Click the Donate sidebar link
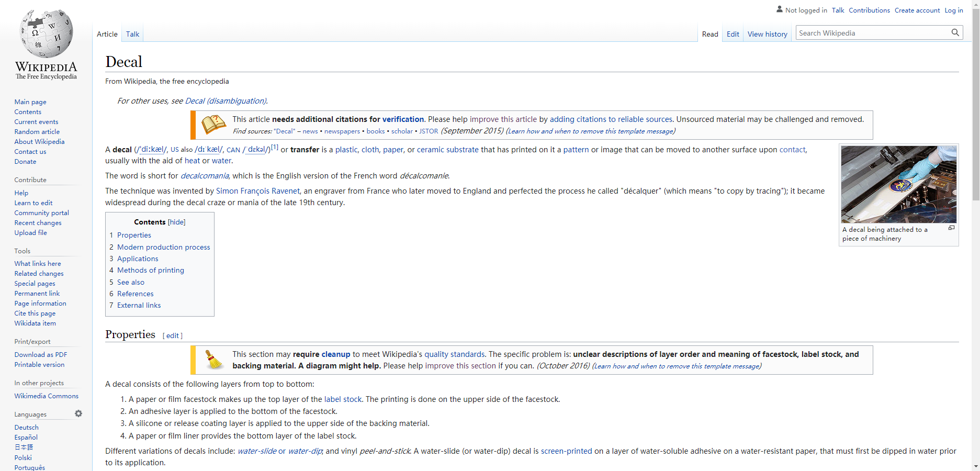 click(25, 162)
